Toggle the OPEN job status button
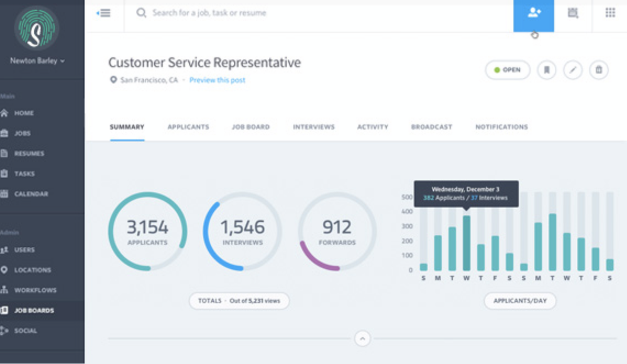The image size is (627, 364). 508,70
